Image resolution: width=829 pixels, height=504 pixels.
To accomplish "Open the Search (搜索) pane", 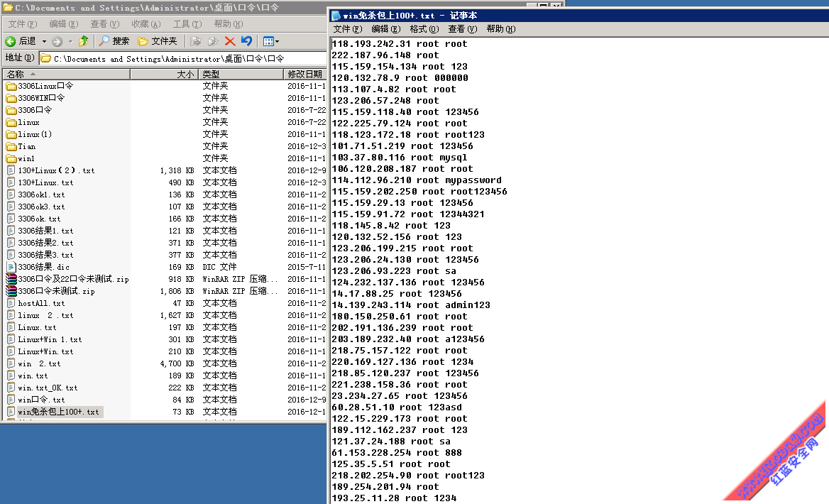I will click(x=114, y=41).
